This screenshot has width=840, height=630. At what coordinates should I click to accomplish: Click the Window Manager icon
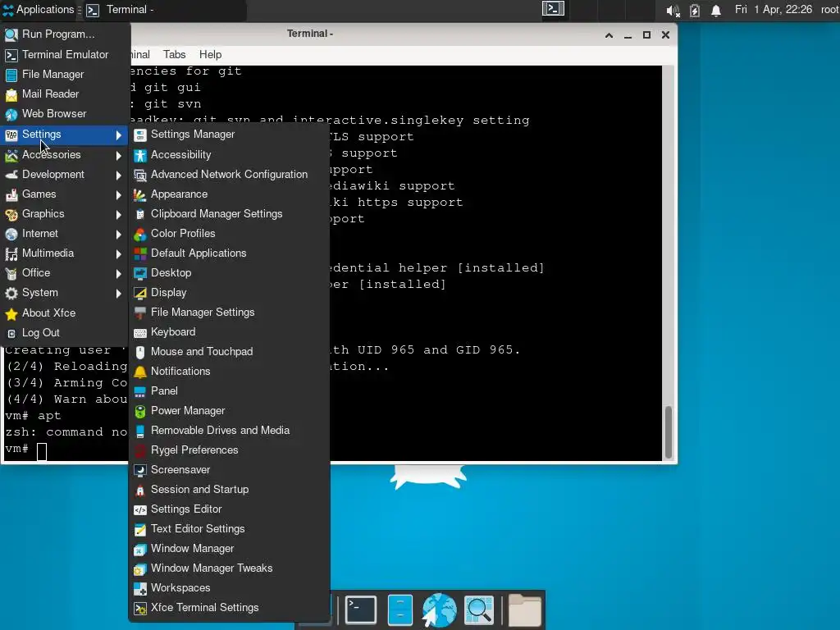(x=139, y=549)
